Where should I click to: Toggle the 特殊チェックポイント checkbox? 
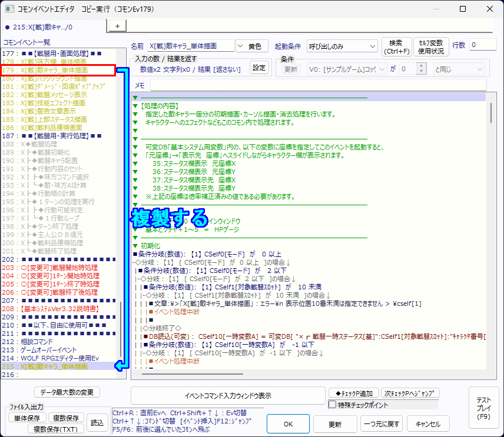[333, 405]
